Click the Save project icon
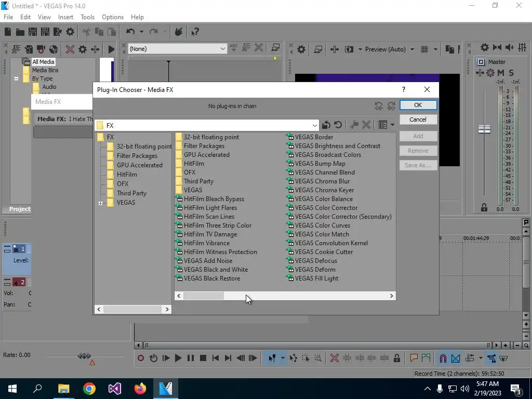532x399 pixels. [33, 32]
